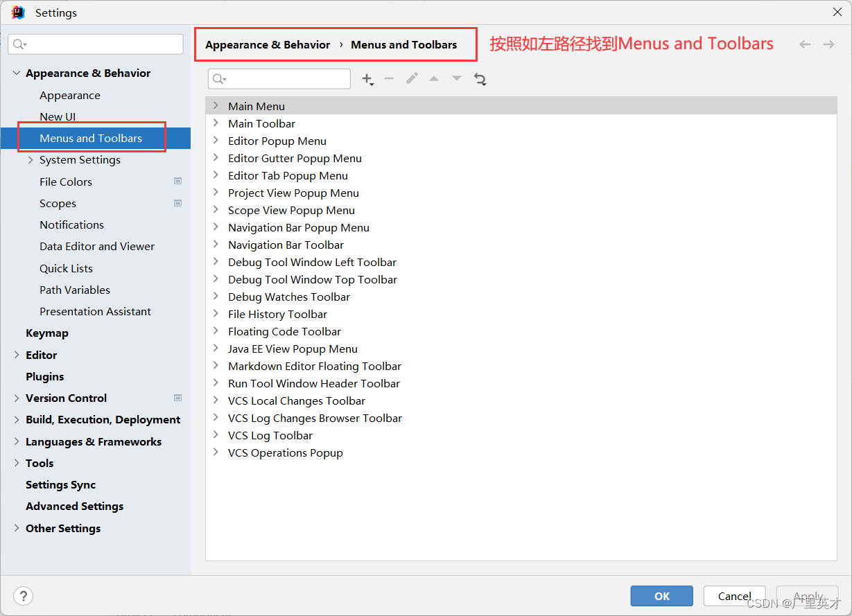Expand the Version Control settings section

16,398
